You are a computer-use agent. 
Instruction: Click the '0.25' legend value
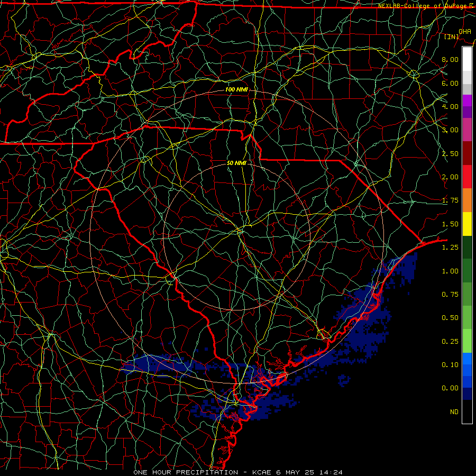(450, 342)
